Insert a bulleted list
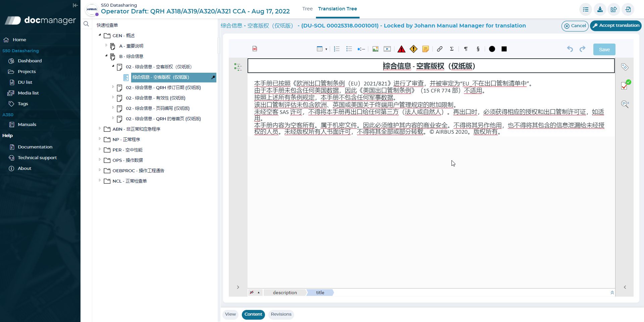The image size is (644, 322). tap(349, 49)
